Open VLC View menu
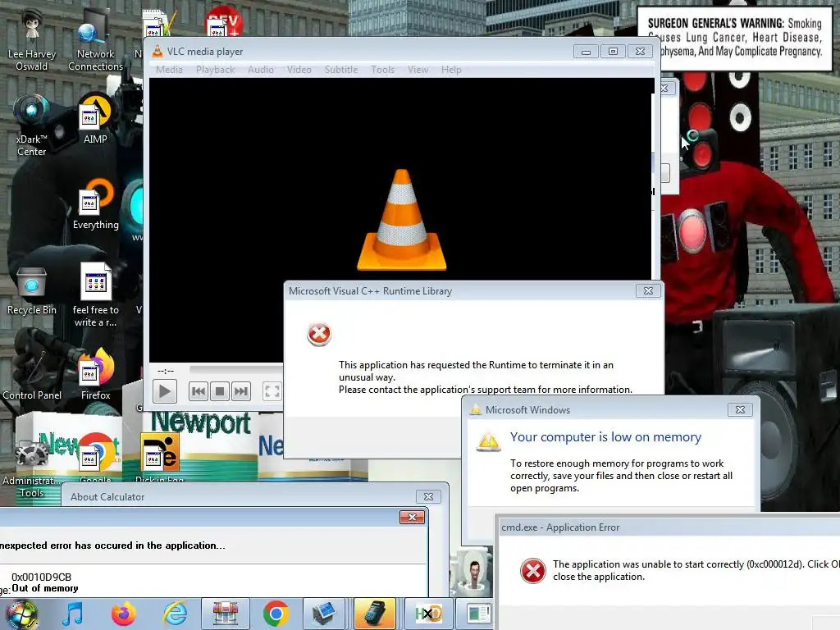 click(x=418, y=70)
